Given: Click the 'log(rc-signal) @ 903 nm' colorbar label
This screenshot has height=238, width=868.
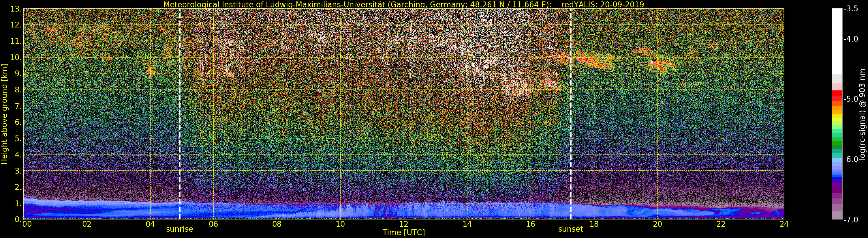Looking at the screenshot, I should (x=863, y=114).
